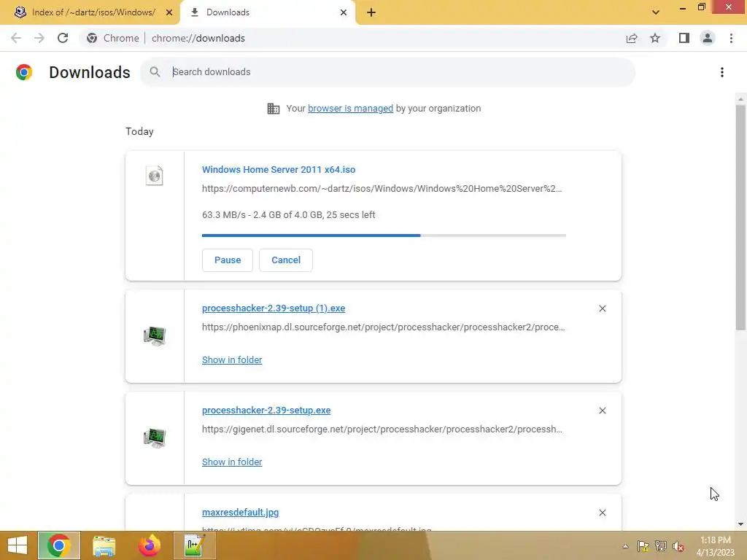Click the processhacker-2.39-setup (1).exe file icon

point(155,336)
